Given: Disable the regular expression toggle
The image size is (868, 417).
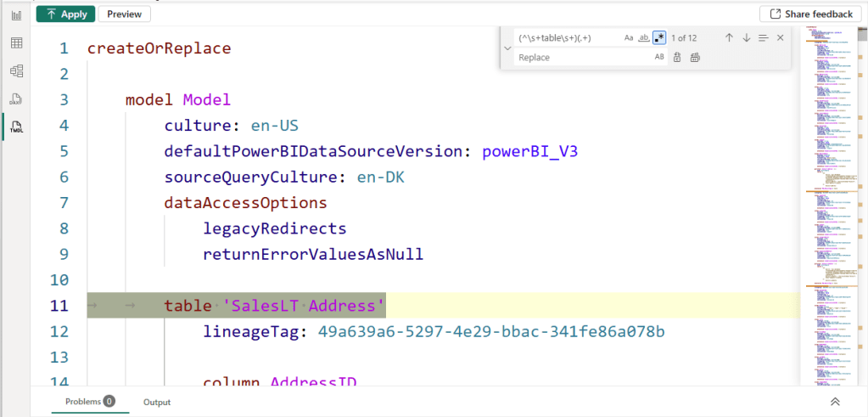Looking at the screenshot, I should 659,38.
